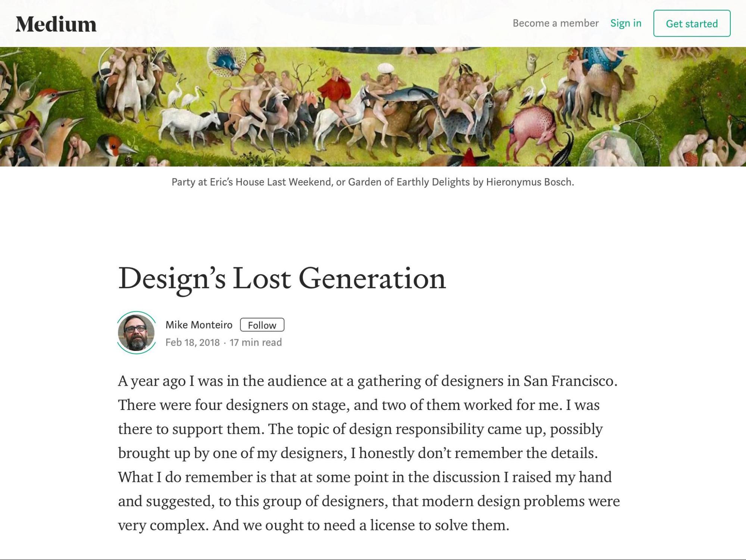Click the first article paragraph text
Image resolution: width=746 pixels, height=560 pixels.
[369, 453]
